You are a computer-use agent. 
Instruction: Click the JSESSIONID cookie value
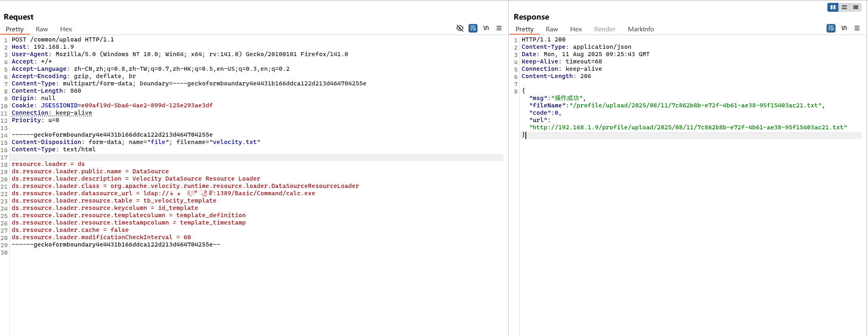click(147, 105)
